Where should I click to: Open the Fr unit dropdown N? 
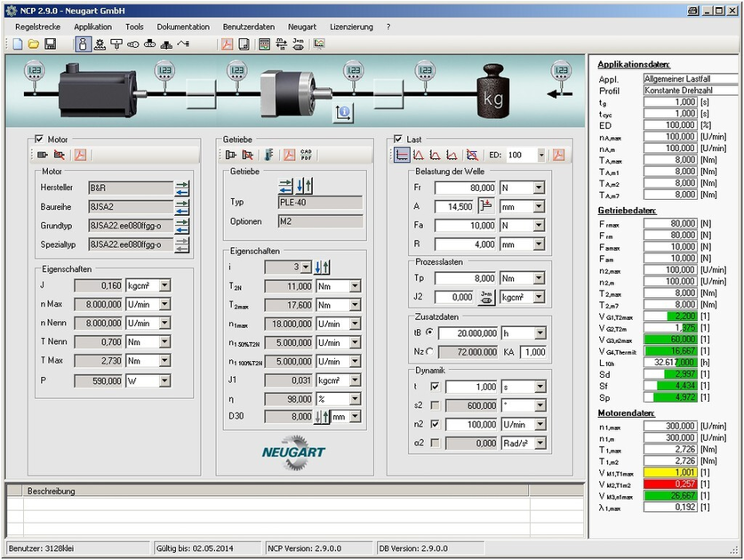pos(539,188)
